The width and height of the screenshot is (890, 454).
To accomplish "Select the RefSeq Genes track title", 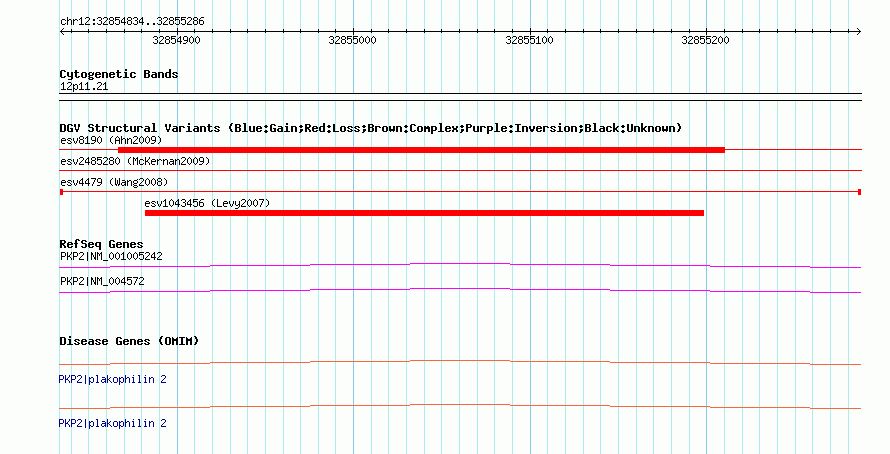I will coord(102,245).
